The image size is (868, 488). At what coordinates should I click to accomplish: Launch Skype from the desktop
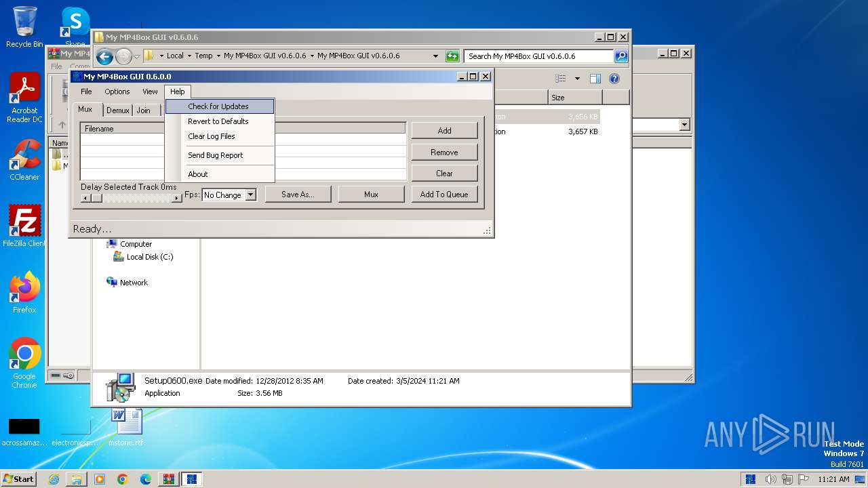click(75, 26)
